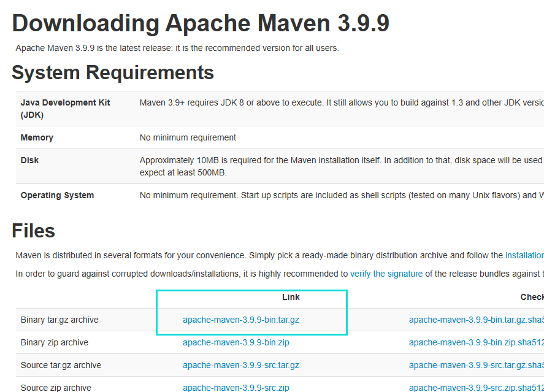Select 'Java Development Kit (JDK)' row label

point(65,109)
